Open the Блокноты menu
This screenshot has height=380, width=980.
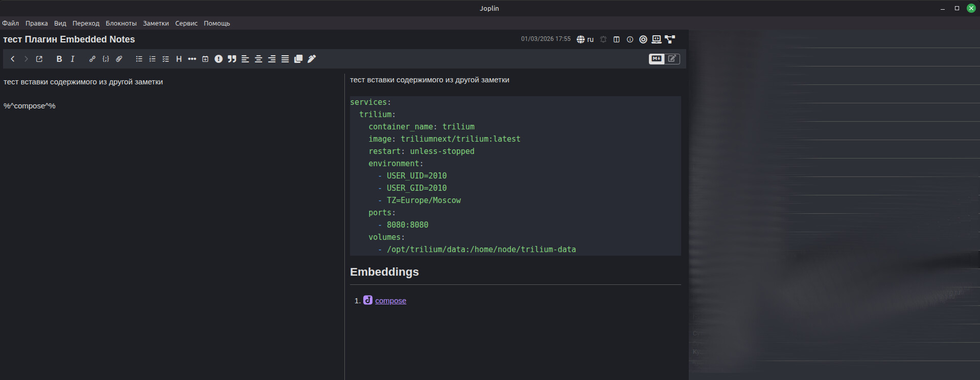[x=121, y=23]
